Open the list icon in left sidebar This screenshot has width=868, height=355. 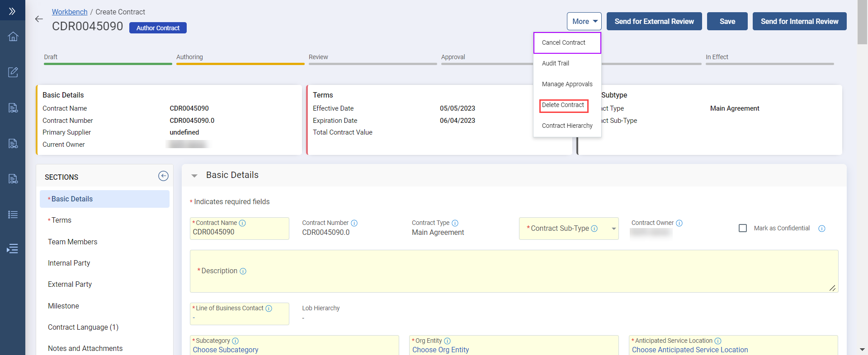[x=13, y=215]
